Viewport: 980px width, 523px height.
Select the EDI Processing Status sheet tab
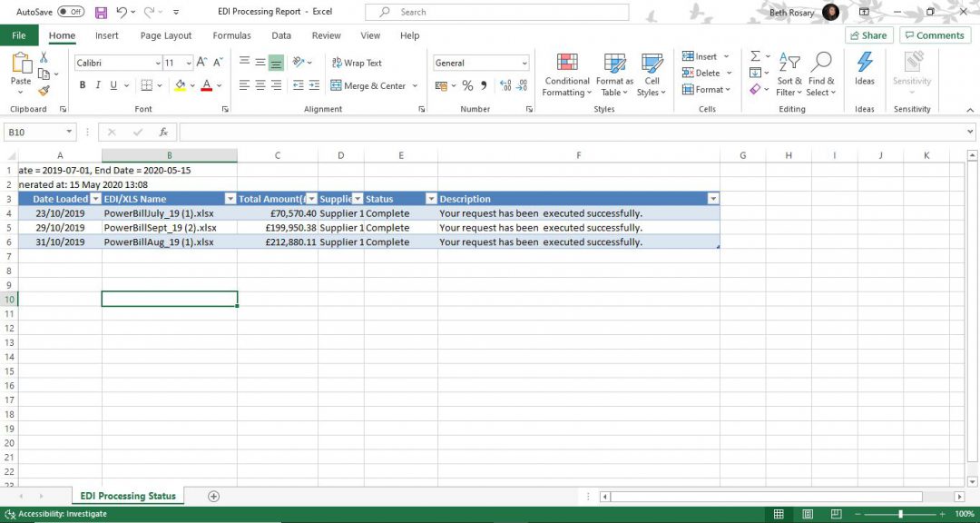(127, 496)
